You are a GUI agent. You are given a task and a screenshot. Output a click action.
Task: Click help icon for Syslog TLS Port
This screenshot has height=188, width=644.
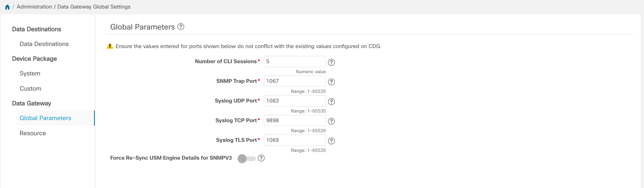coord(331,141)
